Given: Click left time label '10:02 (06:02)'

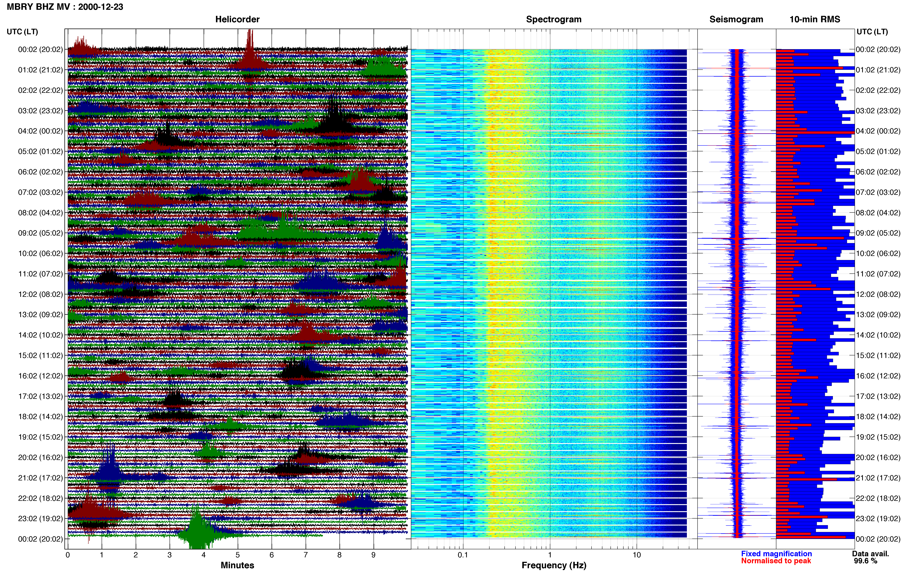Looking at the screenshot, I should click(41, 253).
